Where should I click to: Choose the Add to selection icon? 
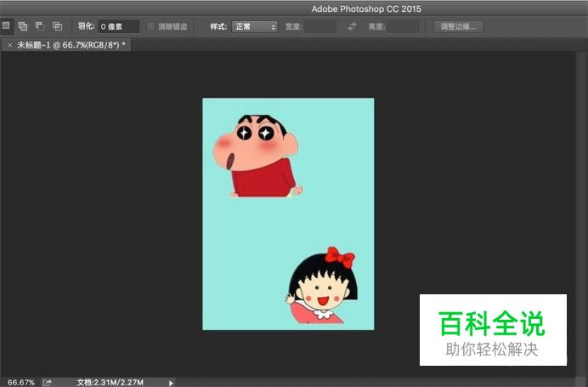click(23, 26)
